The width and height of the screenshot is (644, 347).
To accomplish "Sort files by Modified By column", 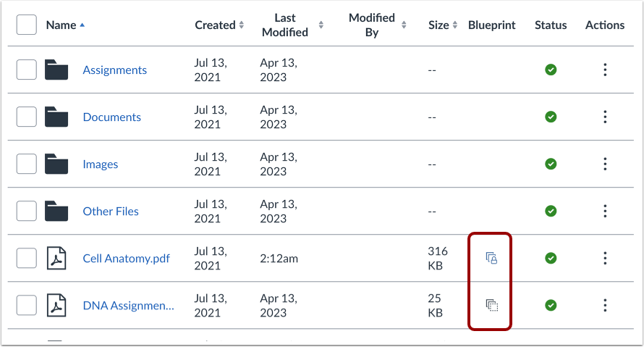I will point(378,25).
